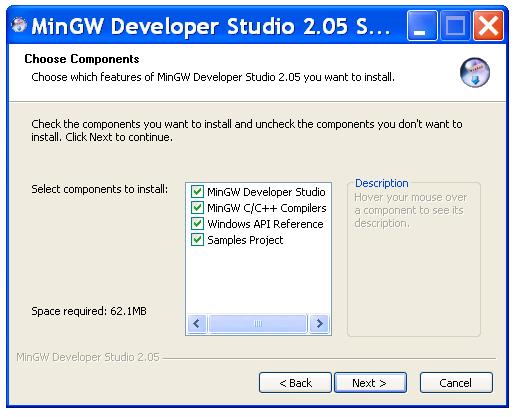This screenshot has width=517, height=417.
Task: Click the horizontal scrollbar thumb
Action: (x=258, y=323)
